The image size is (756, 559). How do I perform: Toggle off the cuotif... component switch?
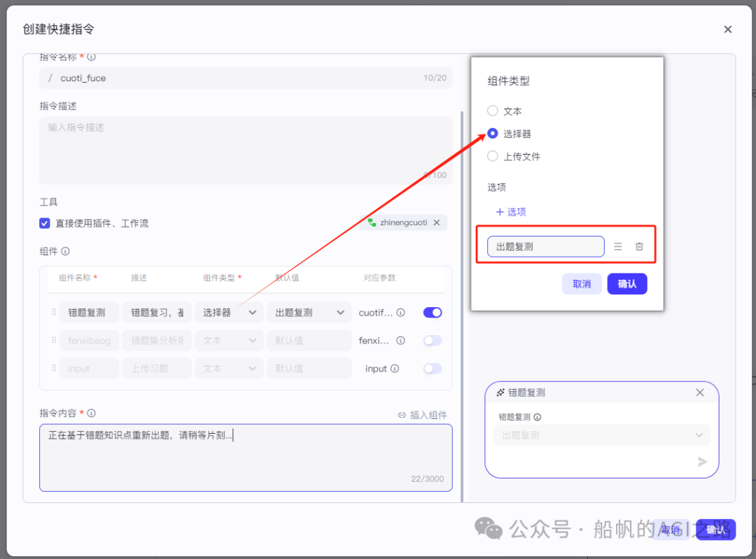pyautogui.click(x=433, y=312)
